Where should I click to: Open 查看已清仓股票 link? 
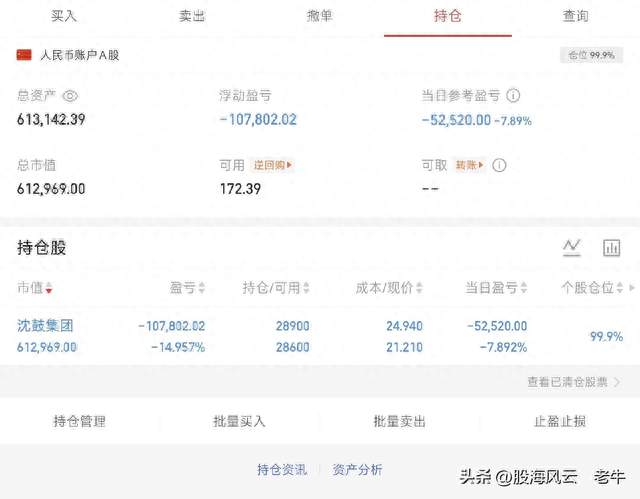(x=573, y=382)
